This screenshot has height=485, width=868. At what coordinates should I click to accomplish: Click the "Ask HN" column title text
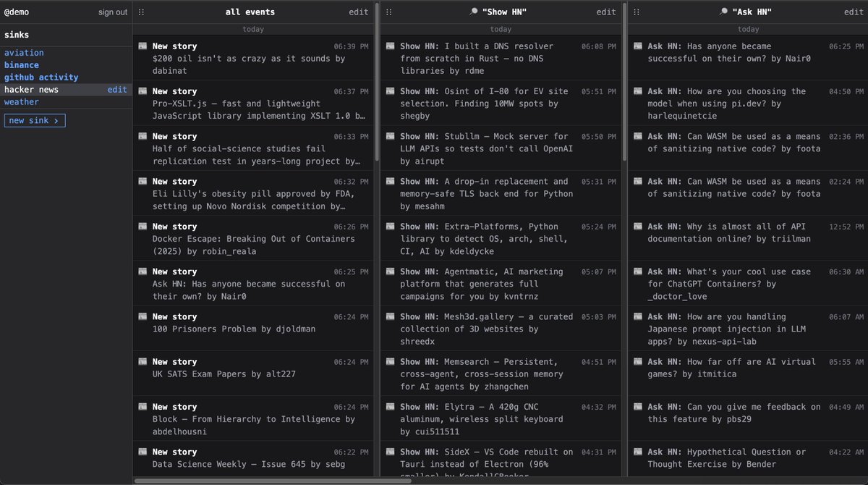coord(752,12)
